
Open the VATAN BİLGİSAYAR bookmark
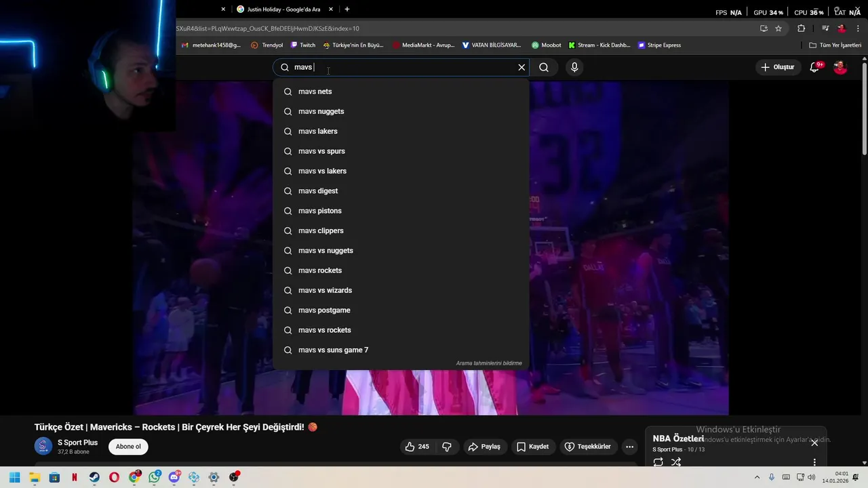tap(492, 45)
